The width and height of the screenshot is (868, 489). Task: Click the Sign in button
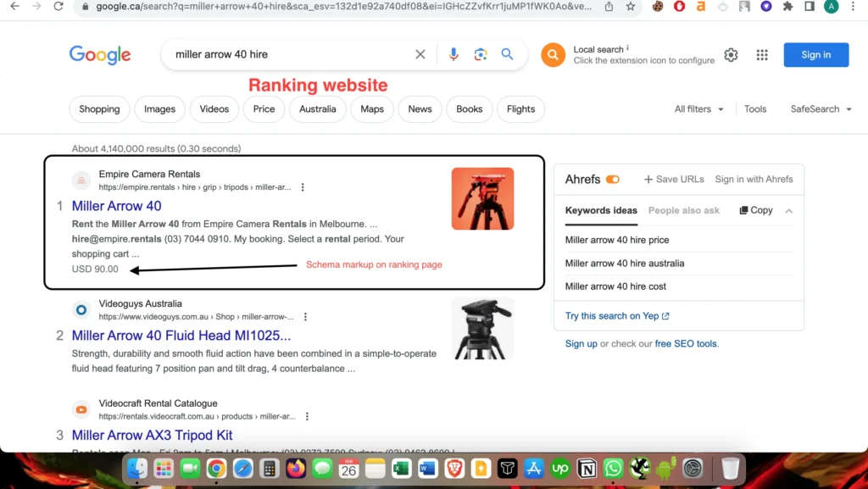[815, 55]
